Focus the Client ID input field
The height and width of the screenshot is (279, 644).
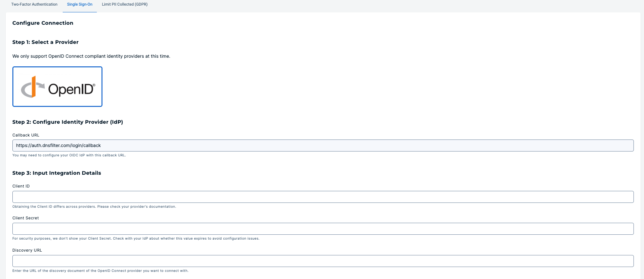coord(323,197)
